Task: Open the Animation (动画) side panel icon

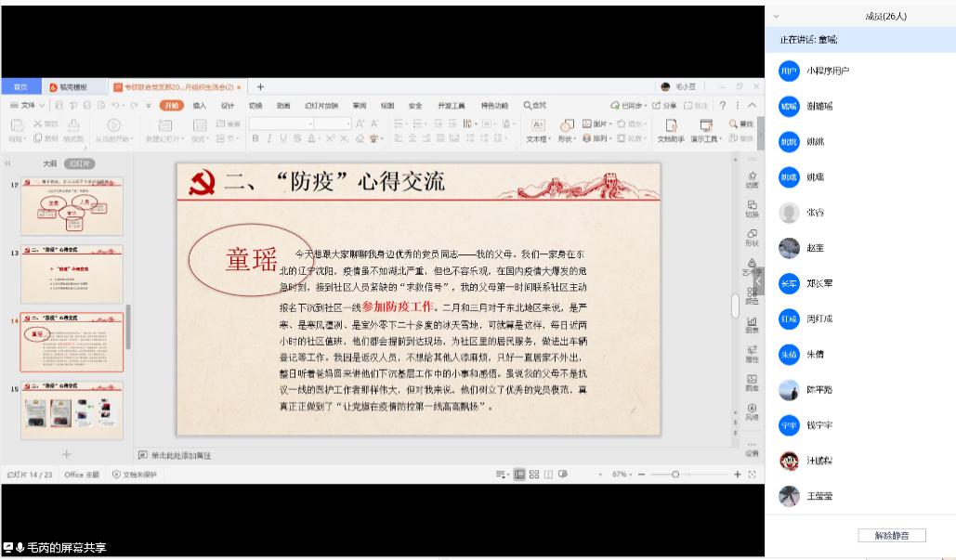Action: tap(752, 180)
